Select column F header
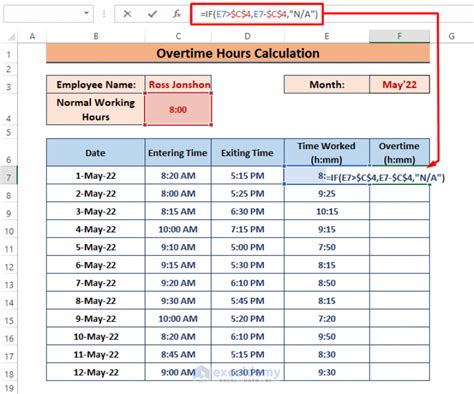The image size is (474, 394). click(x=399, y=36)
